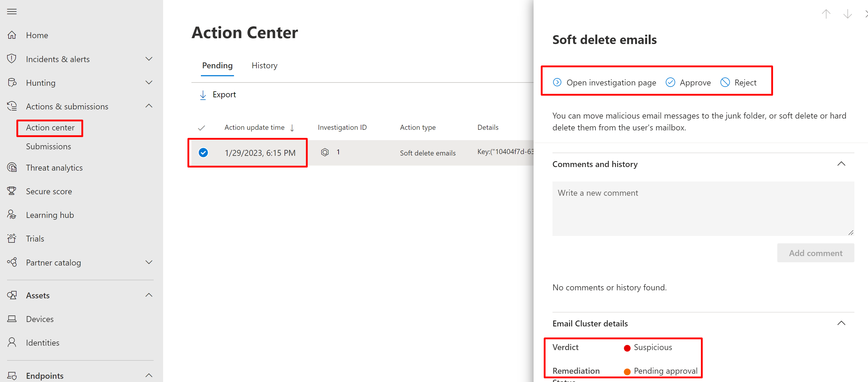Open Submissions in the sidebar

48,146
